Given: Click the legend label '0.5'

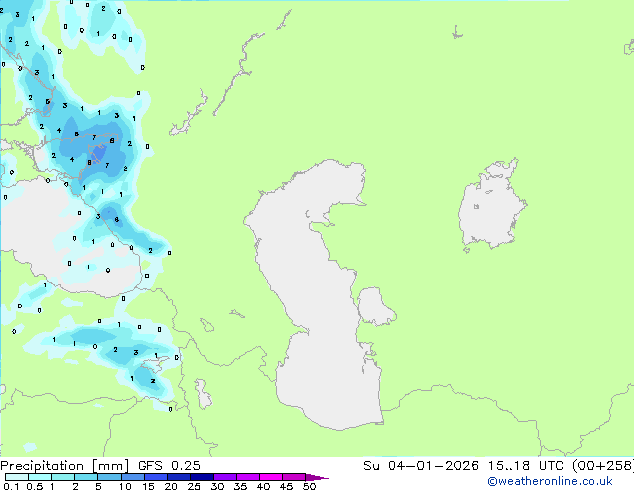Looking at the screenshot, I should (x=35, y=486).
